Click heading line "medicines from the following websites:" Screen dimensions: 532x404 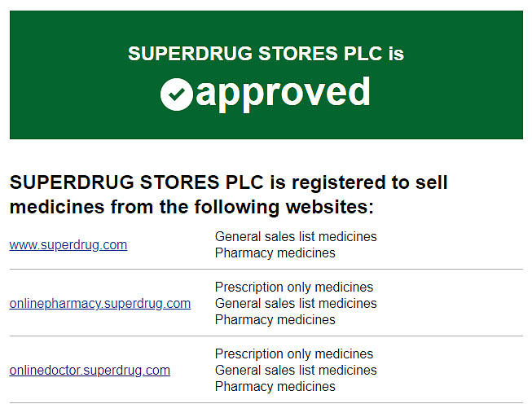(x=191, y=207)
